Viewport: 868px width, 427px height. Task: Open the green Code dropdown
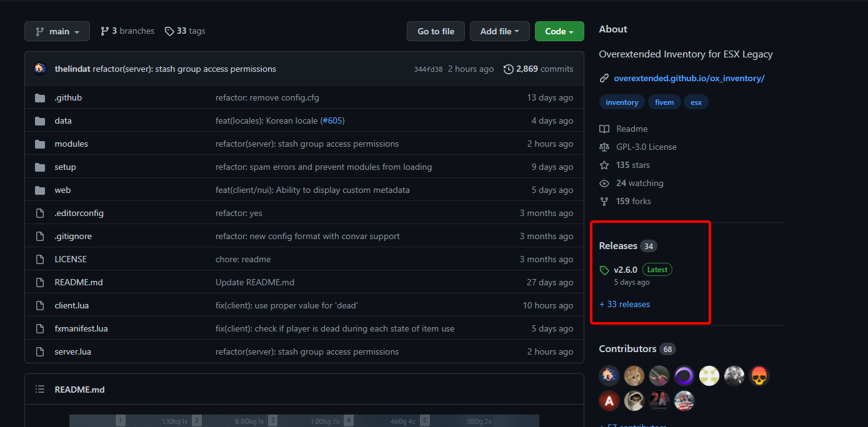559,31
